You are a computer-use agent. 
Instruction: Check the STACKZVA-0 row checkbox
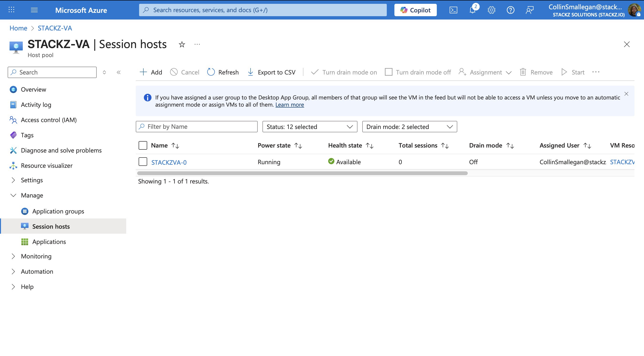(143, 161)
